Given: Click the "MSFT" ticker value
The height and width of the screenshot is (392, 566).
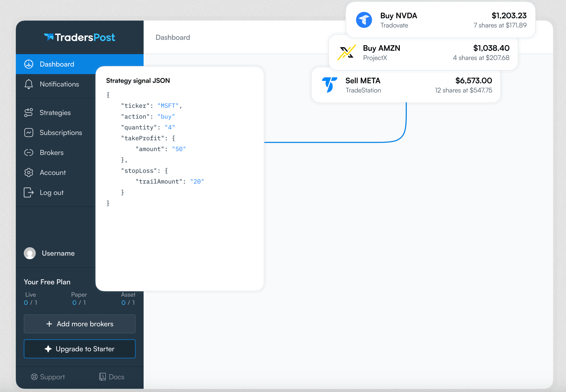Looking at the screenshot, I should [168, 106].
